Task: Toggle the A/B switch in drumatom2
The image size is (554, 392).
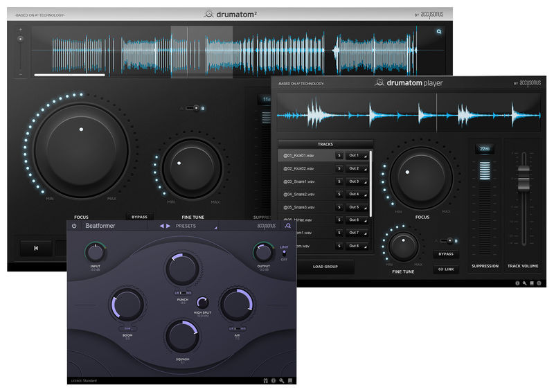Action: point(193,108)
